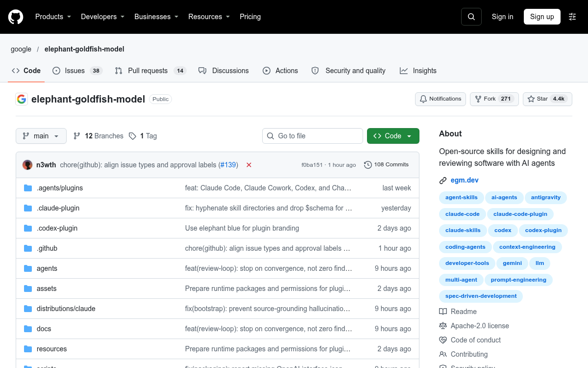588x368 pixels.
Task: Click the folder icon beside assets
Action: coord(28,289)
